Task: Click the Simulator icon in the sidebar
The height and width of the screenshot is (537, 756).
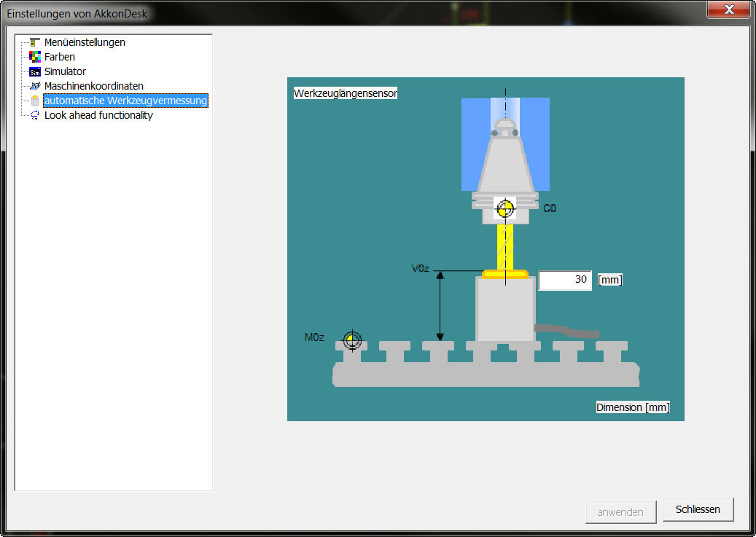Action: [x=35, y=71]
